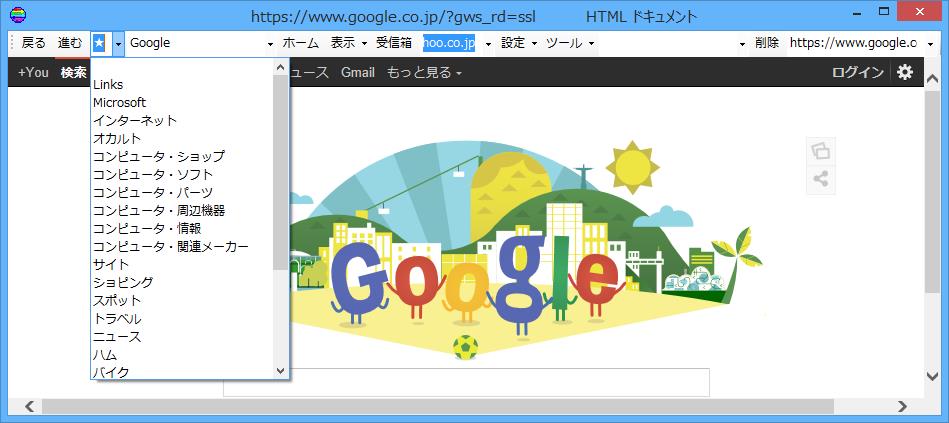The width and height of the screenshot is (949, 423).
Task: Open the Google settings gear icon
Action: coord(904,73)
